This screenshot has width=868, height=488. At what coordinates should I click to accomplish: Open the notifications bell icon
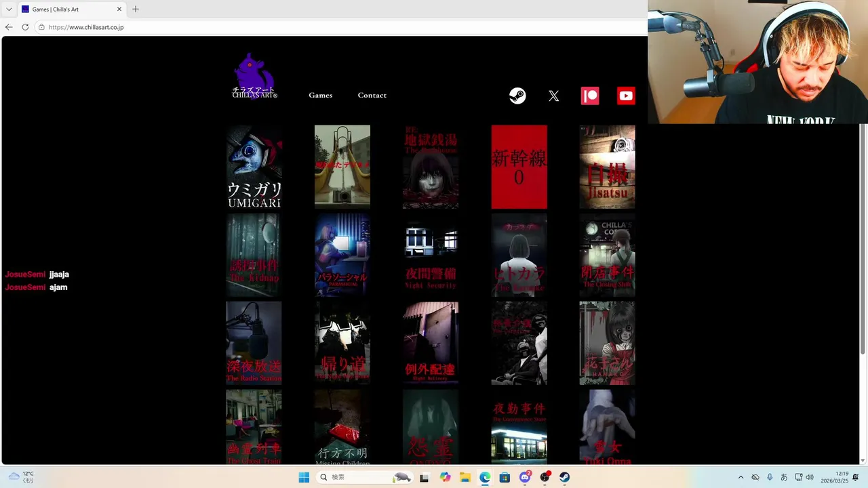click(856, 477)
